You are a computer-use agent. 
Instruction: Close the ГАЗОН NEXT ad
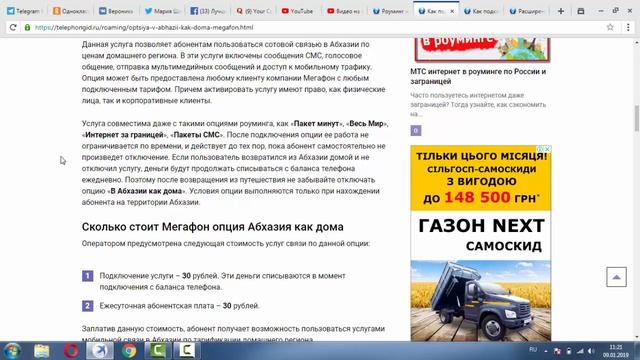548,149
